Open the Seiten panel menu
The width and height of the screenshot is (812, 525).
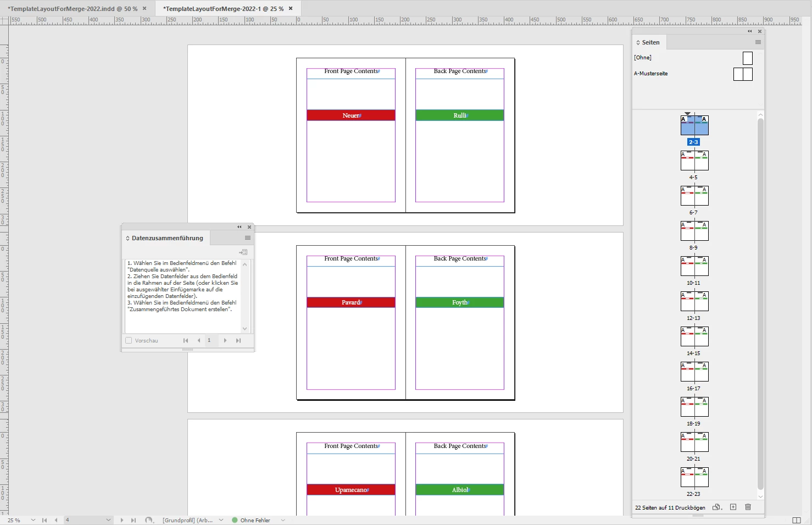(758, 42)
